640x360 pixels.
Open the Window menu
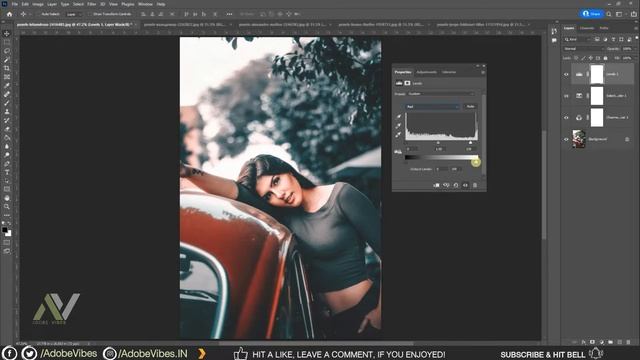(x=145, y=4)
